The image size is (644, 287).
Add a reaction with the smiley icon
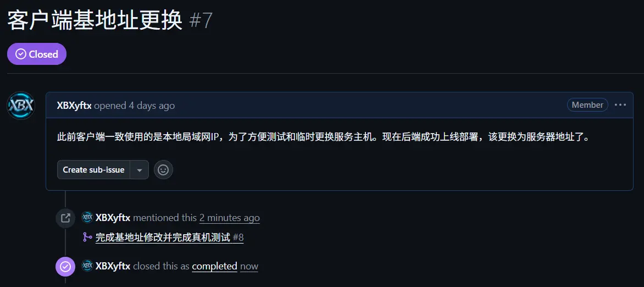click(x=163, y=169)
